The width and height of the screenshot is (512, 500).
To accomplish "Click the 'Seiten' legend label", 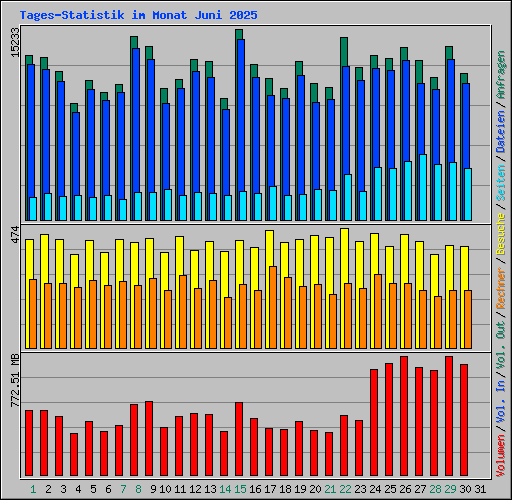I will pyautogui.click(x=501, y=183).
